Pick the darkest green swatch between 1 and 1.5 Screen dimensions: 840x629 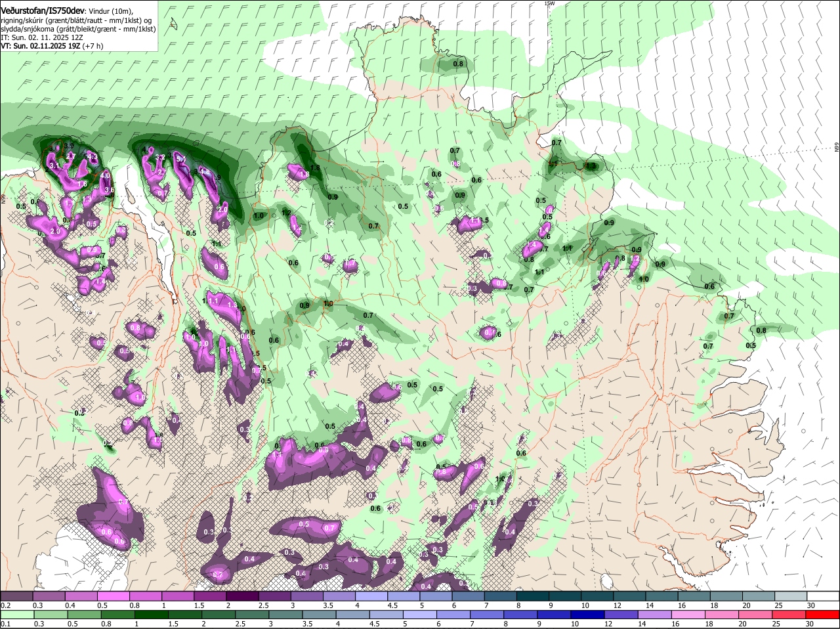152,615
